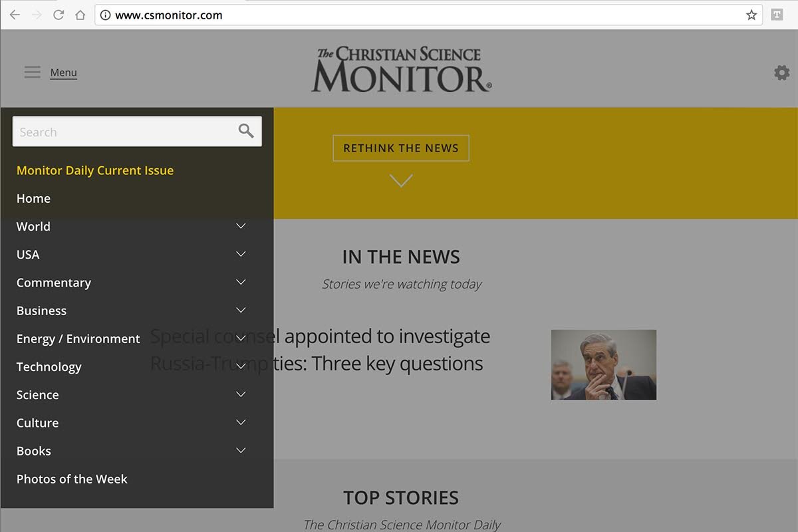The height and width of the screenshot is (532, 798).
Task: Reload the page with the refresh icon
Action: pyautogui.click(x=59, y=15)
